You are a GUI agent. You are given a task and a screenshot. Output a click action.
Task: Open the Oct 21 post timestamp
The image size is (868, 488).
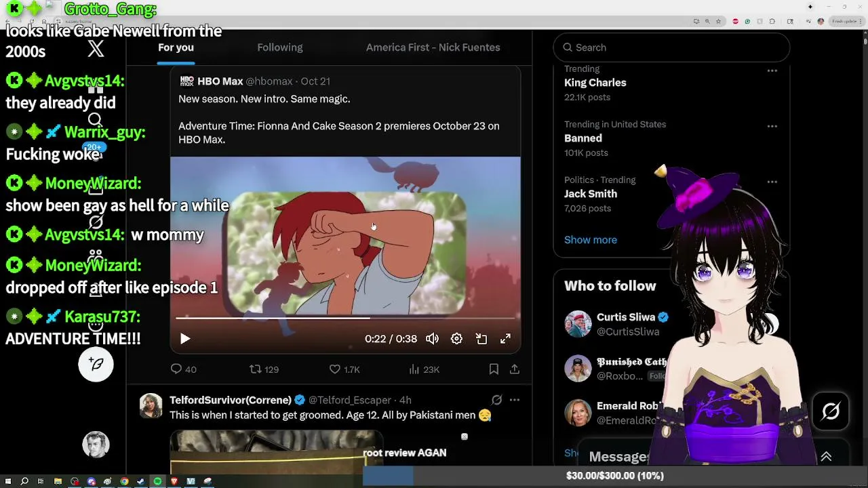315,81
